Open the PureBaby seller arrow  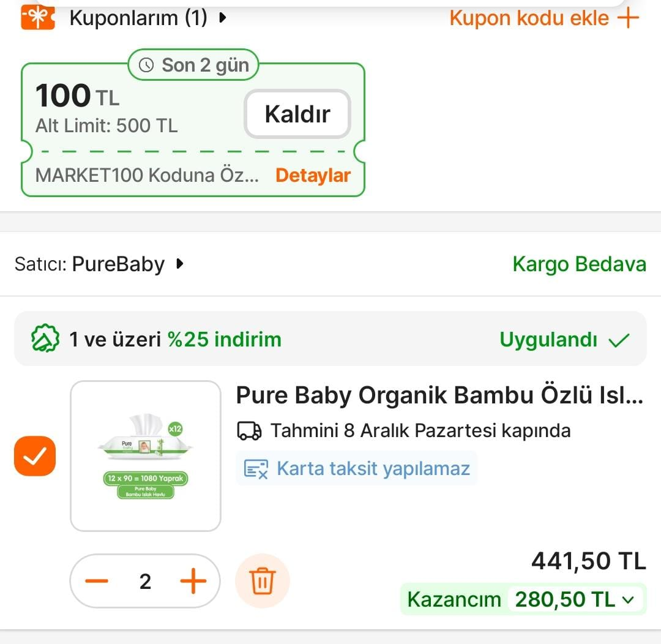[179, 264]
